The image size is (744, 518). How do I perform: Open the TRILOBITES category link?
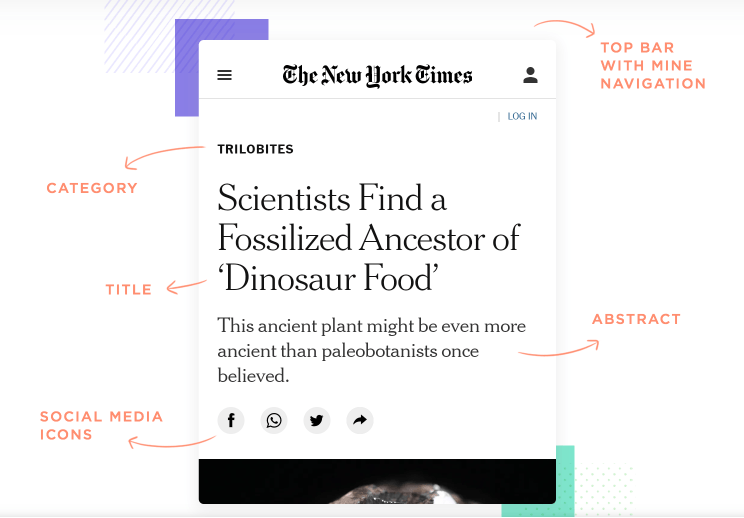[x=255, y=149]
